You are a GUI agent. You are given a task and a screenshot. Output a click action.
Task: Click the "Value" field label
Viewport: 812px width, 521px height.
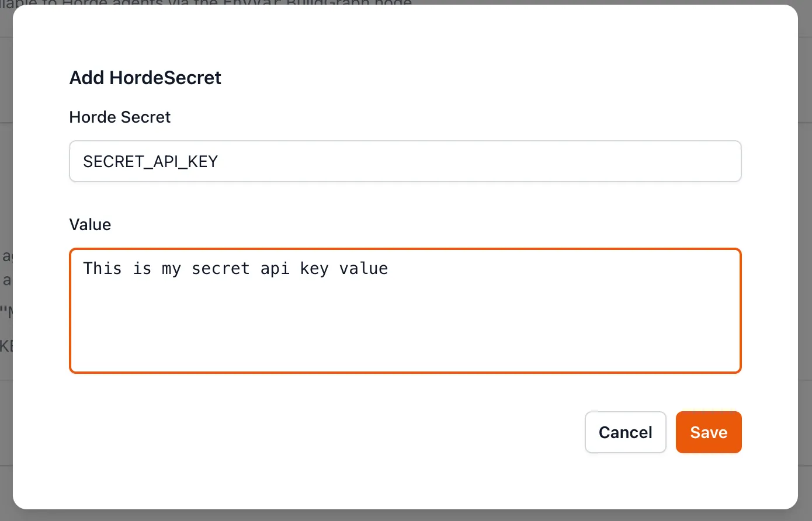[90, 224]
